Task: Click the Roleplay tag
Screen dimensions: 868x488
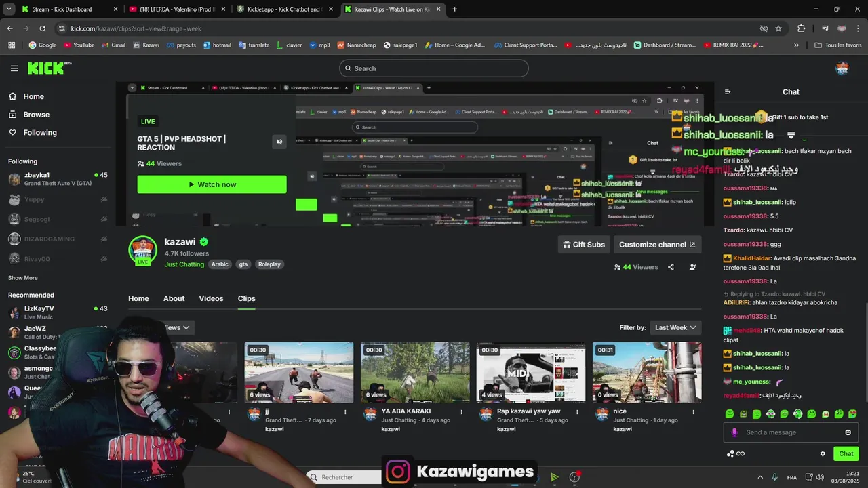Action: [x=269, y=264]
